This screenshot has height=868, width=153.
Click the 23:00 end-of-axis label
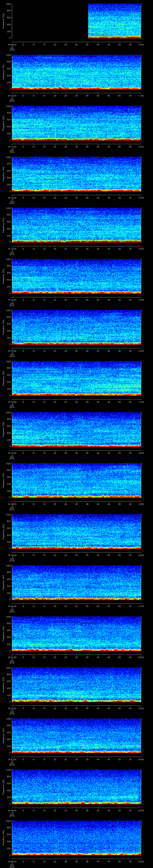point(141,708)
